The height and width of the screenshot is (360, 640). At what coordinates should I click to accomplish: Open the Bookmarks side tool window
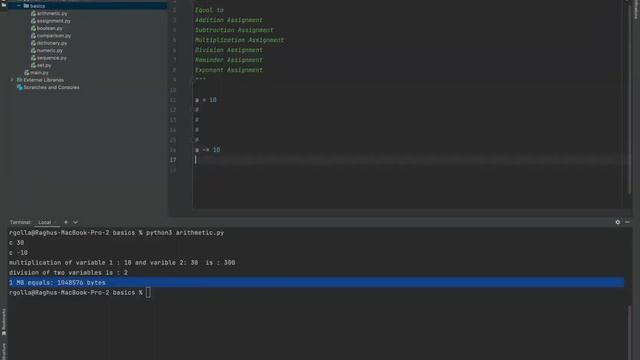tap(4, 322)
